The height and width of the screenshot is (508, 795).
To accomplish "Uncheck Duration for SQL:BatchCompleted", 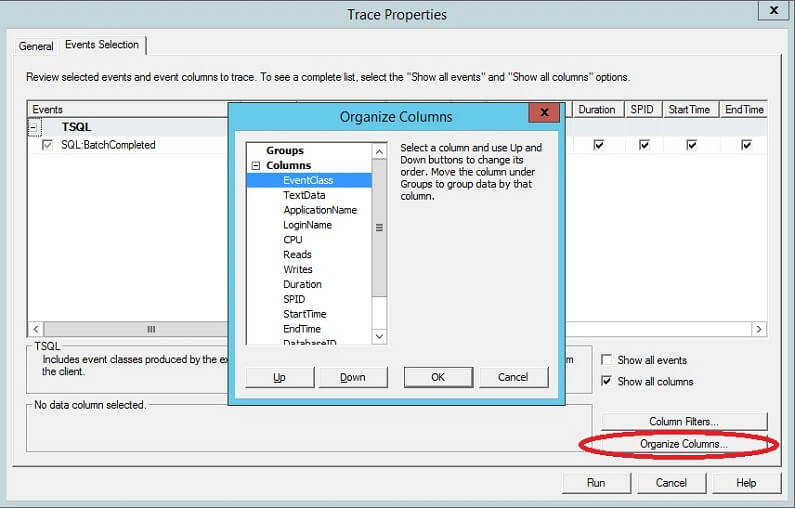I will click(598, 145).
